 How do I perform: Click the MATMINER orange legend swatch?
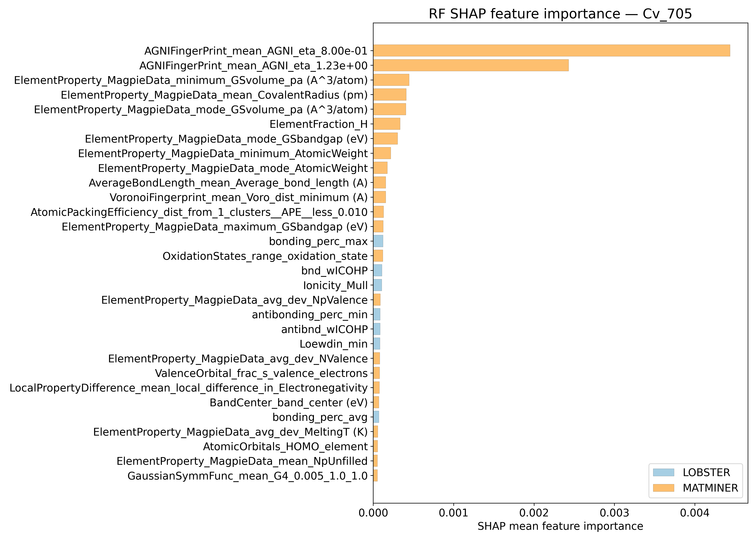[663, 488]
